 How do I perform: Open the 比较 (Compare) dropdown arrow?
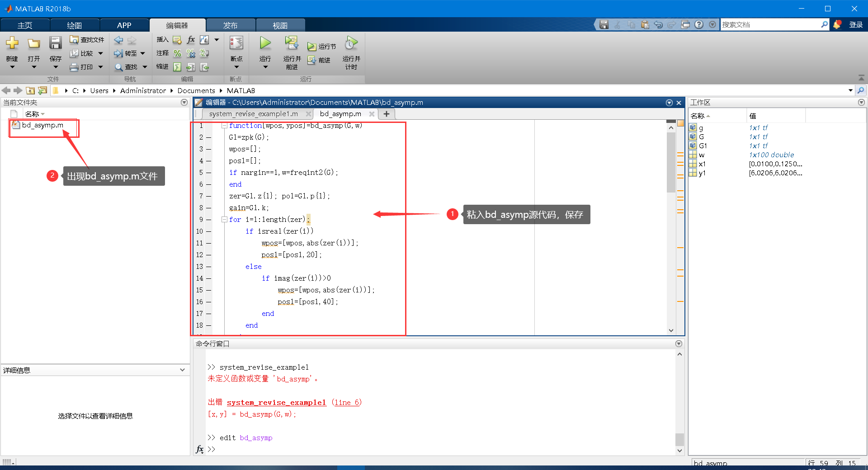[x=100, y=53]
